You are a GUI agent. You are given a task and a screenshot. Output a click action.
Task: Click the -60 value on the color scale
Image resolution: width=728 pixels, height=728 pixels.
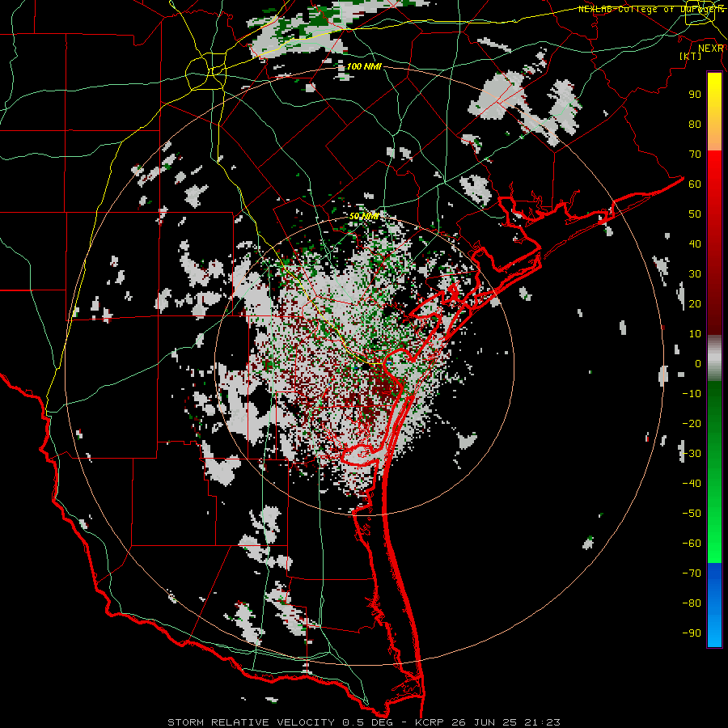coord(692,544)
